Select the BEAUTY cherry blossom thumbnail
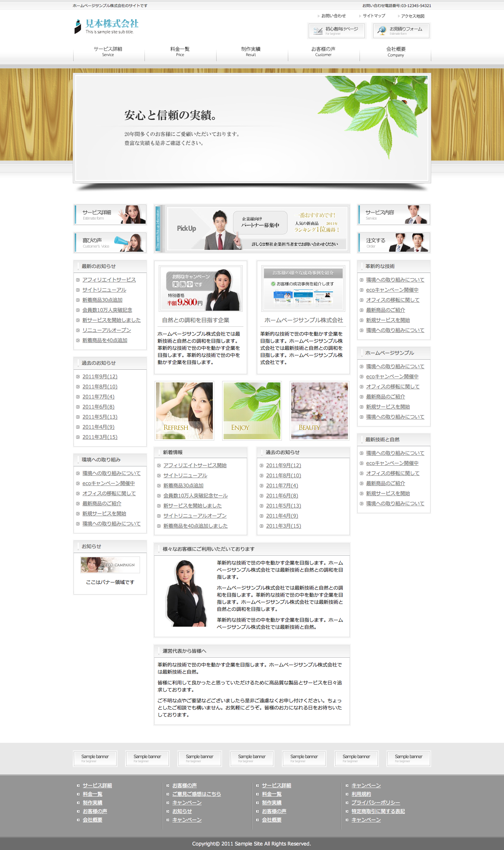The width and height of the screenshot is (504, 850). tap(319, 410)
